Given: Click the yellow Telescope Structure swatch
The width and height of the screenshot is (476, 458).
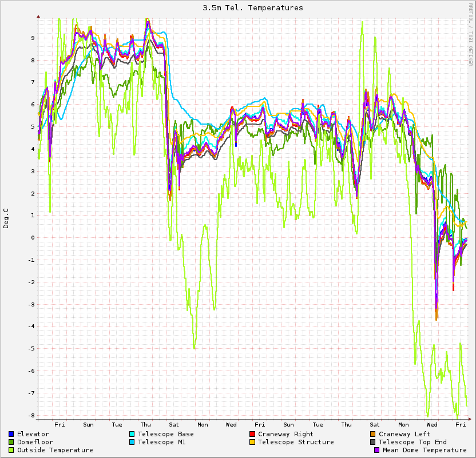Looking at the screenshot, I should click(x=252, y=442).
